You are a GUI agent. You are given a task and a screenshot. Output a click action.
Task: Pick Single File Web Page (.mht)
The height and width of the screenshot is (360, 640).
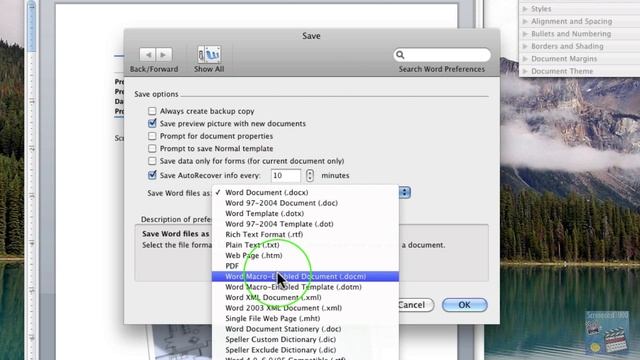(x=305, y=318)
